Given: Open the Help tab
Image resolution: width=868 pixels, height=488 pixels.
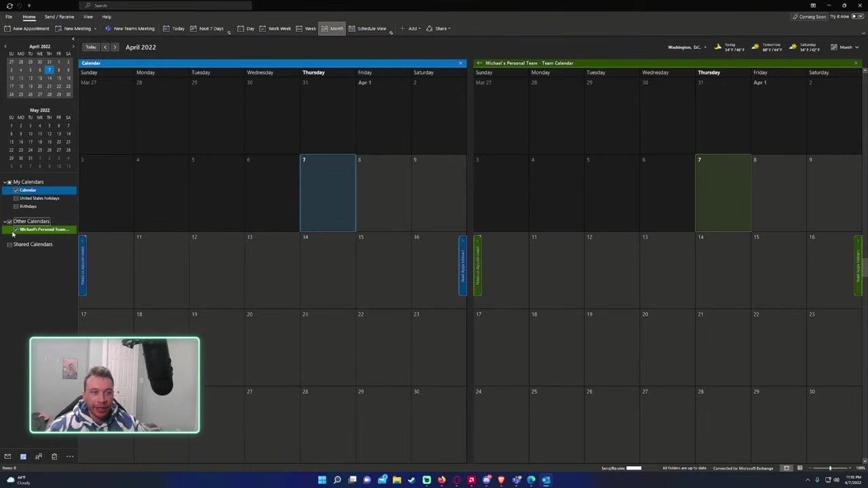Looking at the screenshot, I should (x=106, y=16).
